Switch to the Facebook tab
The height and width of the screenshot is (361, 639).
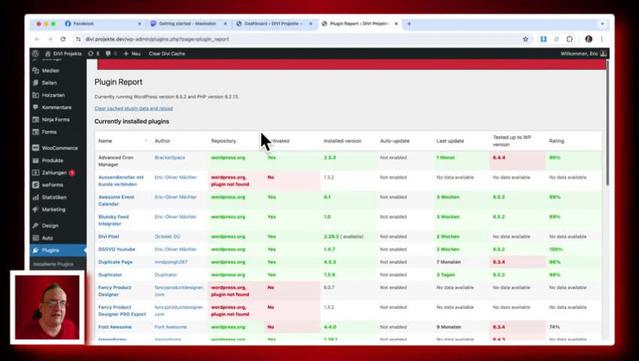(104, 24)
